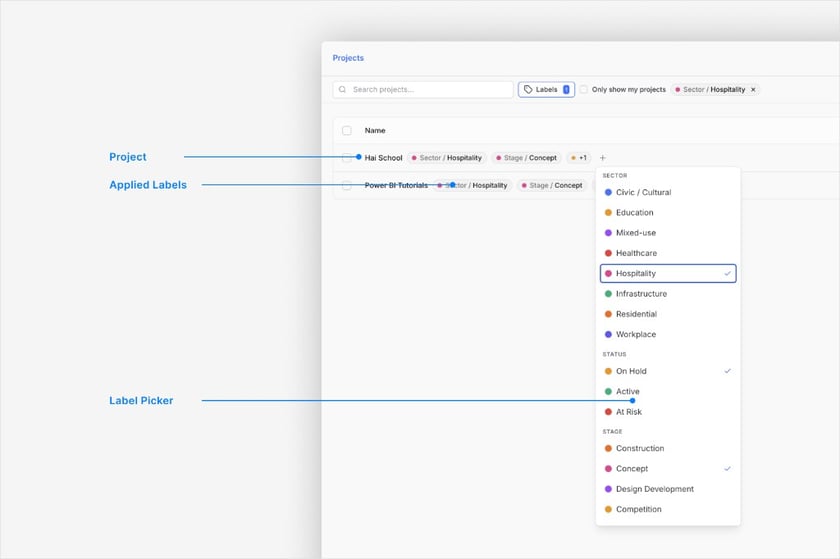Select the Education sector label
The image size is (840, 559).
click(668, 213)
